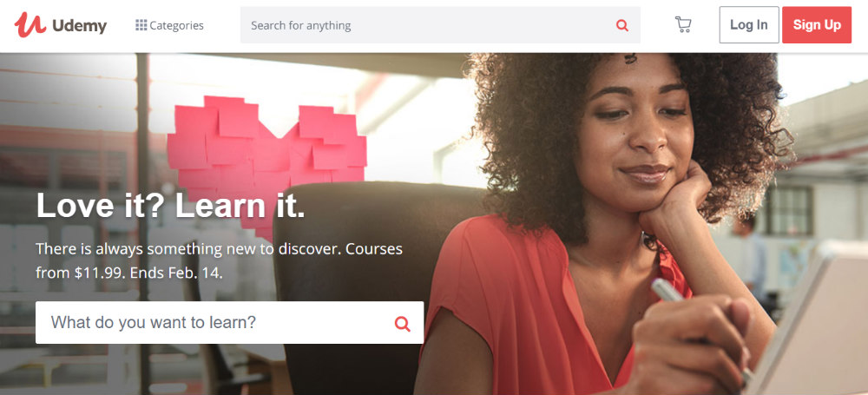Click the "Love it? Learn it." headline
This screenshot has height=395, width=868.
coord(170,206)
